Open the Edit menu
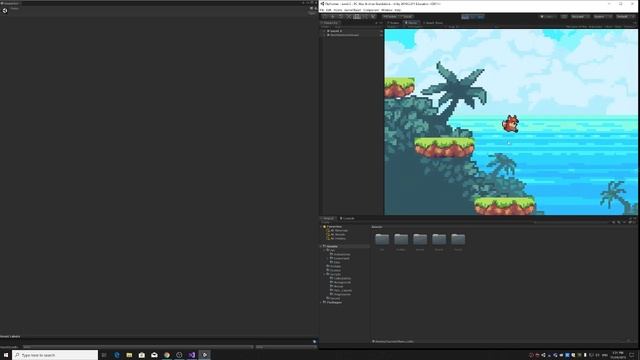Image resolution: width=640 pixels, height=360 pixels. [x=329, y=10]
